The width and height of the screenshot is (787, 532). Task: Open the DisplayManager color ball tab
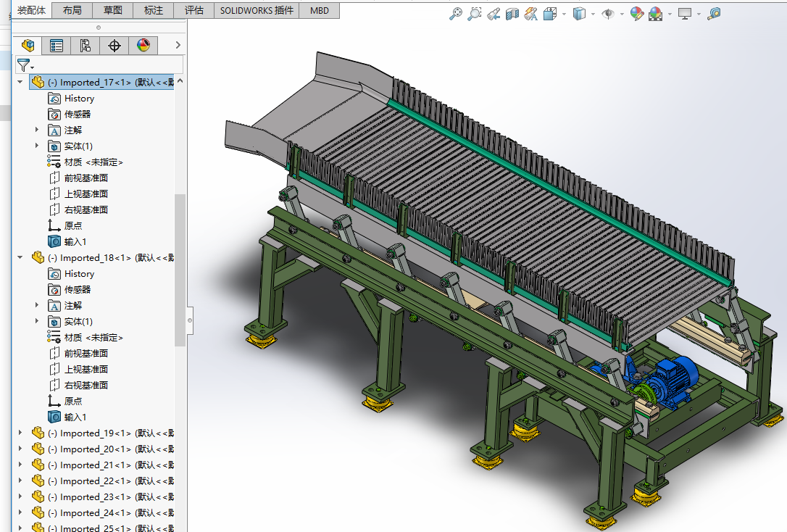(143, 46)
